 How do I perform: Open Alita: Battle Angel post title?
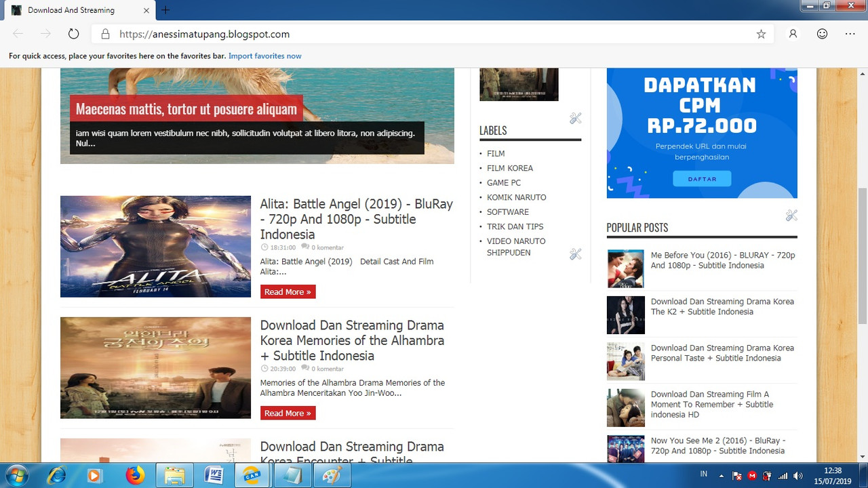[x=357, y=219]
